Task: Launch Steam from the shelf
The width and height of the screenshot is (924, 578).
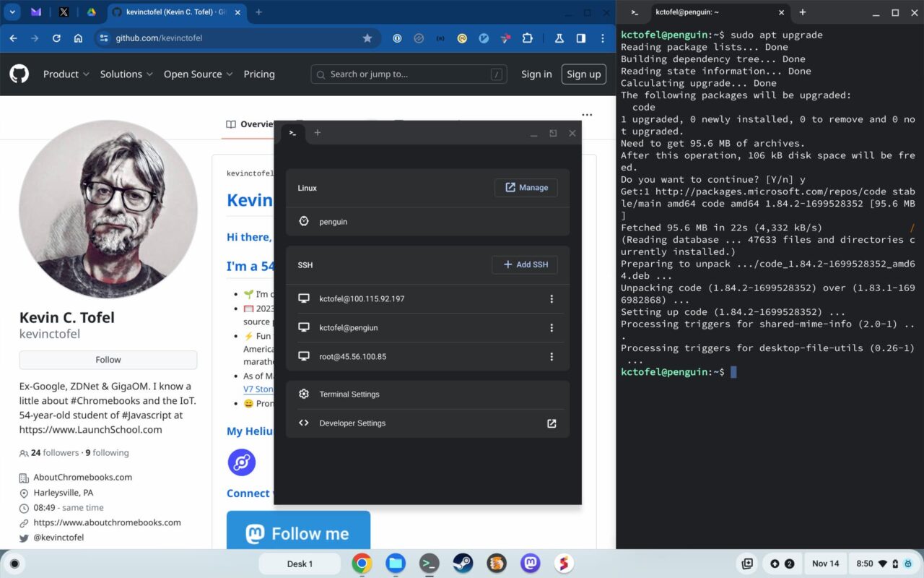Action: (x=463, y=564)
